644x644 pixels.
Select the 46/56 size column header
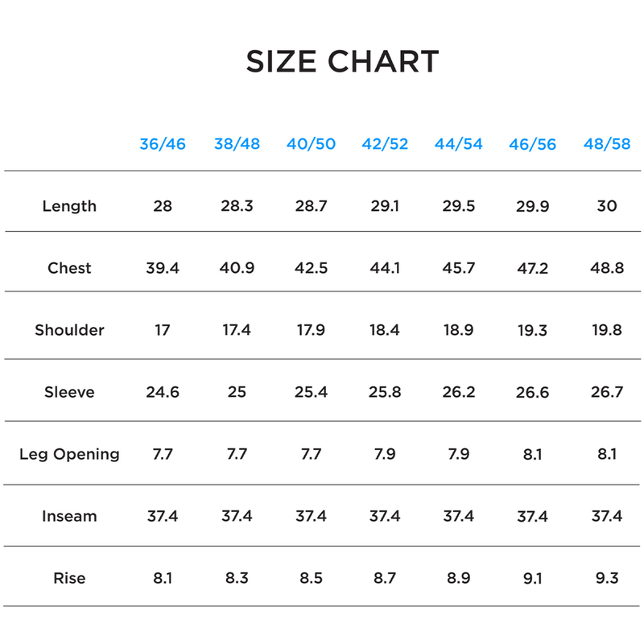tap(532, 144)
